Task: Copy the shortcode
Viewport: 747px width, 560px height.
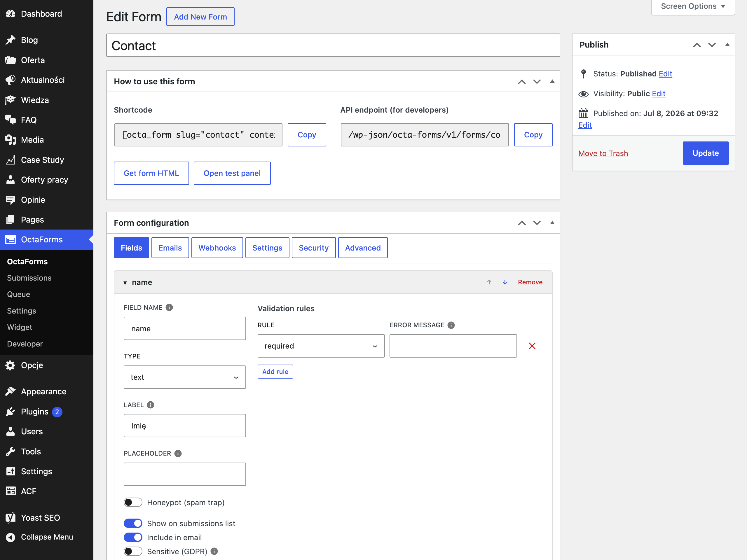Action: coord(307,135)
